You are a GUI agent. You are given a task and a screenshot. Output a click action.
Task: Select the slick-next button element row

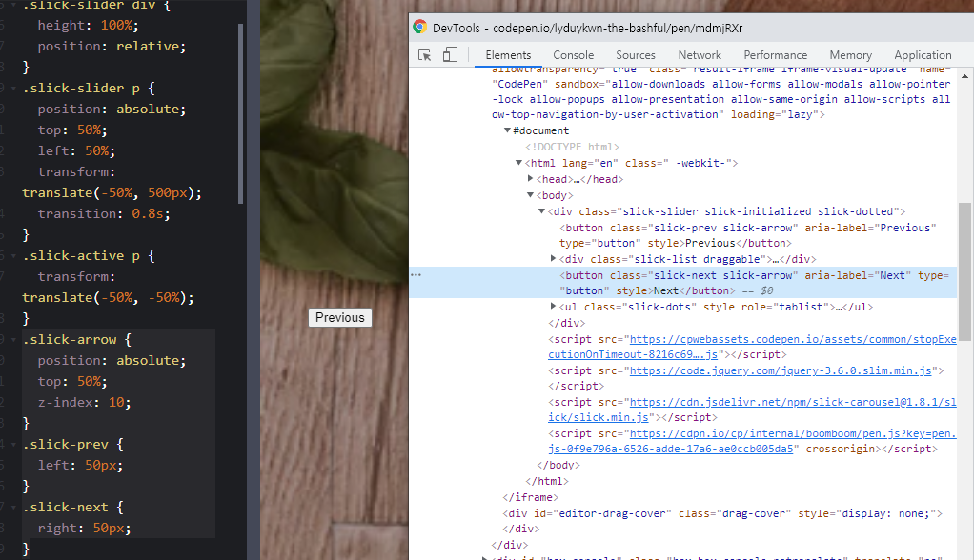click(x=683, y=283)
